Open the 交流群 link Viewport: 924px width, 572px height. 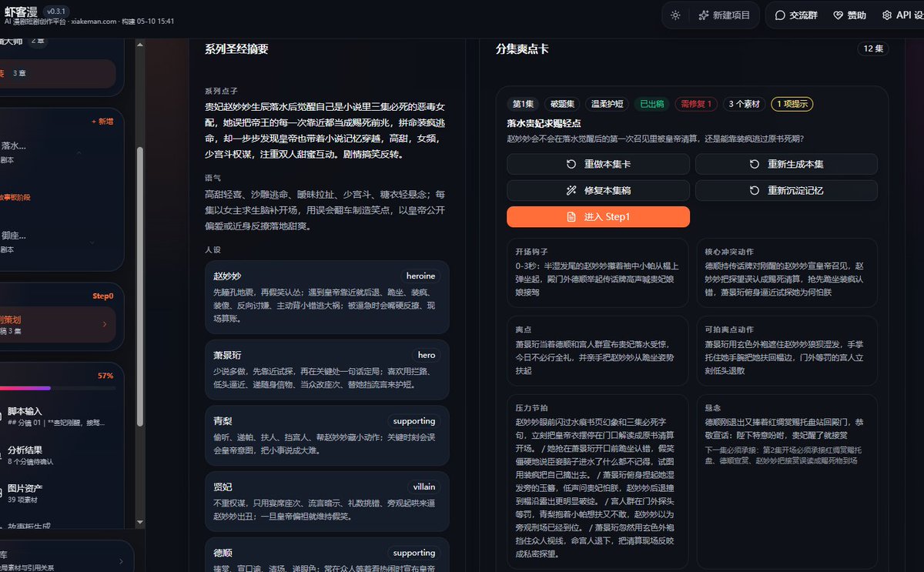[x=795, y=15]
